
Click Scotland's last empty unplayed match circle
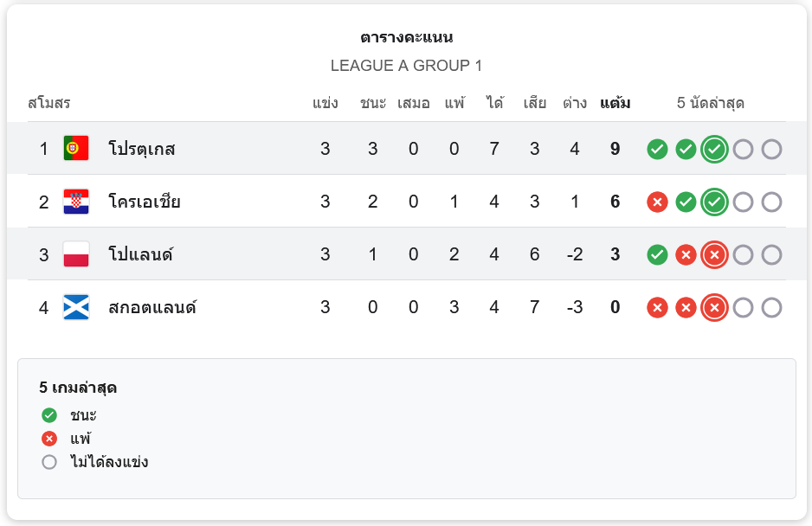771,308
